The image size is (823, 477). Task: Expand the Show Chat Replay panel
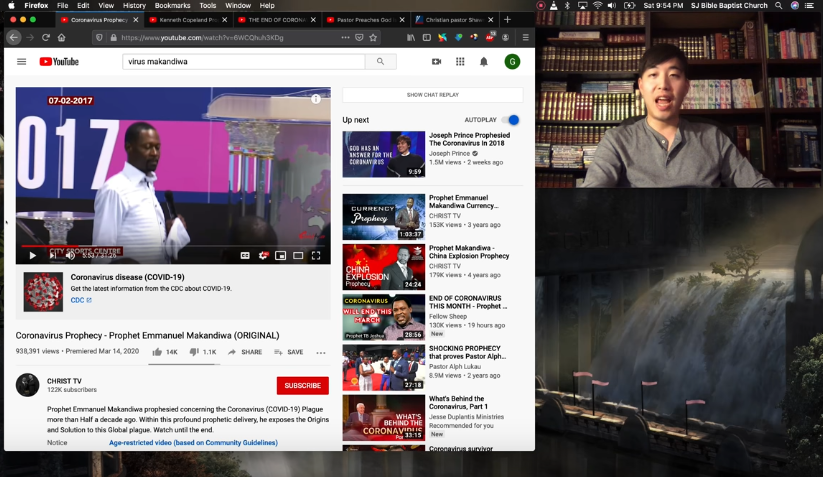[x=432, y=95]
